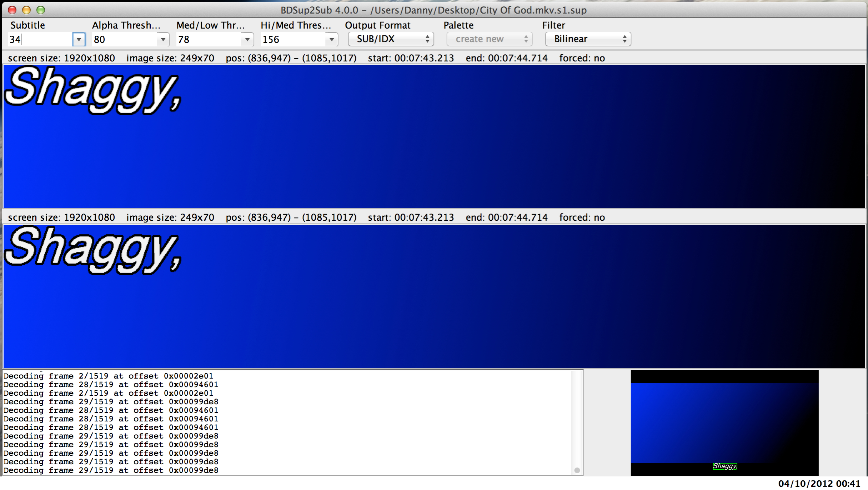This screenshot has width=868, height=490.
Task: Click the Palette label
Action: 458,25
